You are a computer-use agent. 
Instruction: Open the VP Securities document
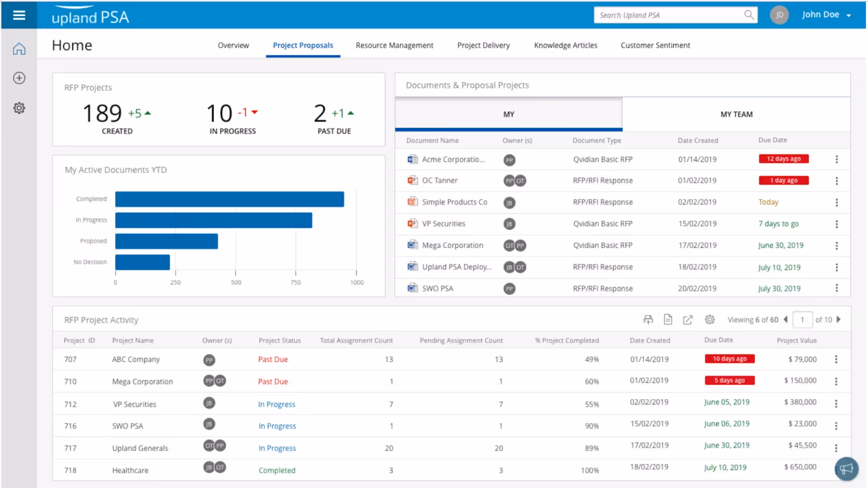coord(444,224)
